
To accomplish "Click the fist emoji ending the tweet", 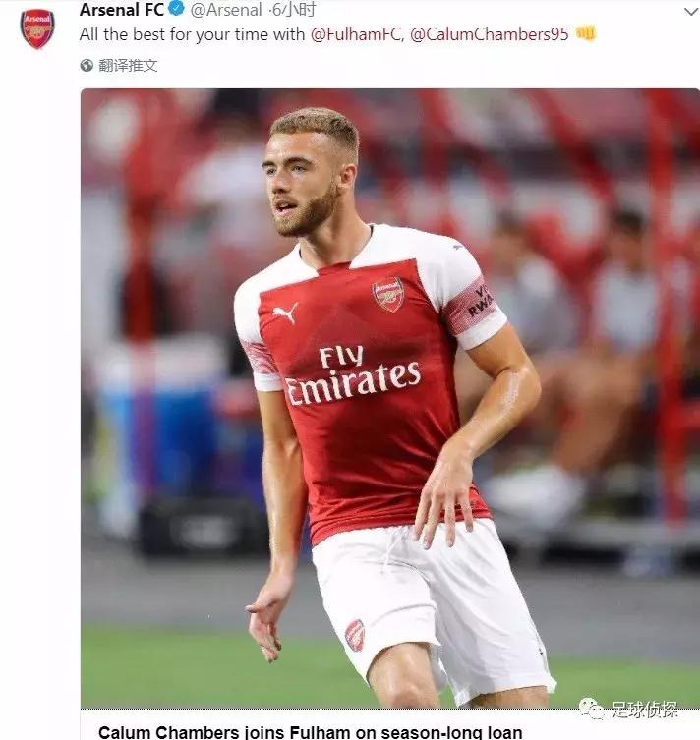I will 586,34.
